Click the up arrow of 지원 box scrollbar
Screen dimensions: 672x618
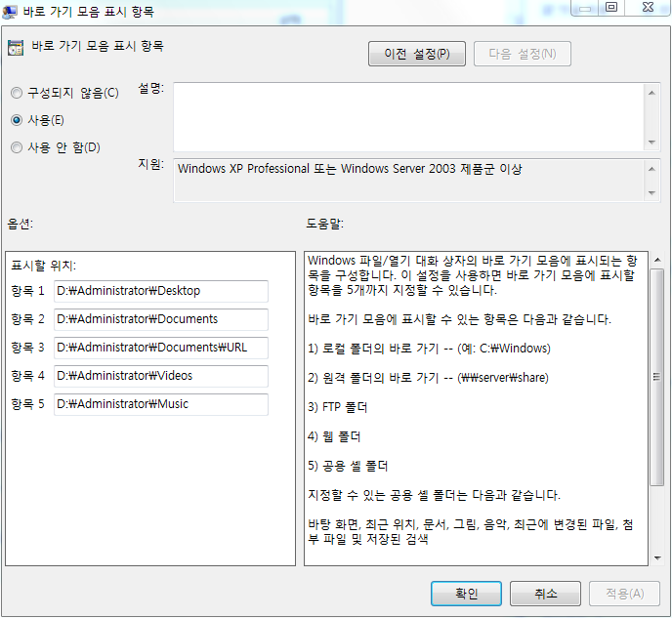(651, 169)
